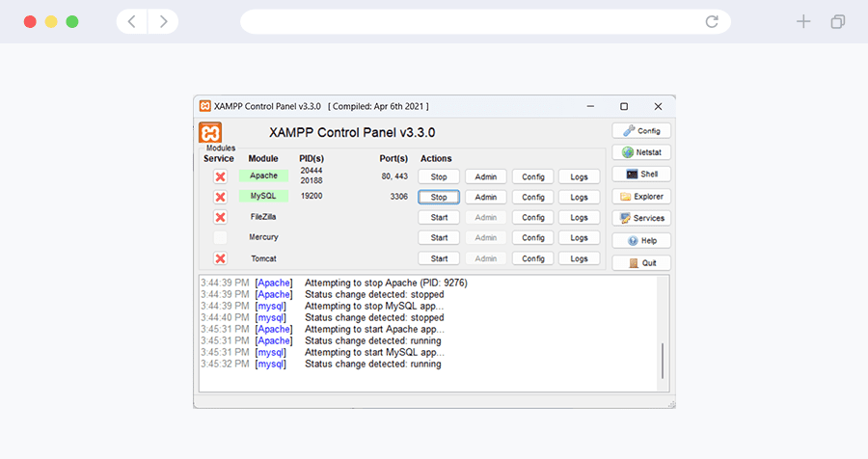Click the yellow macOS minimize dot
The image size is (868, 459).
click(x=51, y=21)
